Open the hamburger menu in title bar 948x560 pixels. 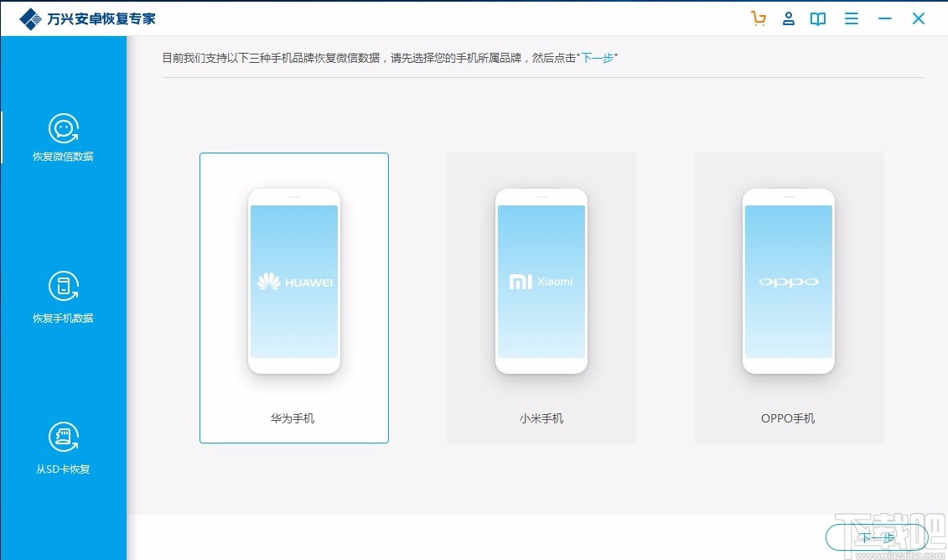(x=852, y=18)
